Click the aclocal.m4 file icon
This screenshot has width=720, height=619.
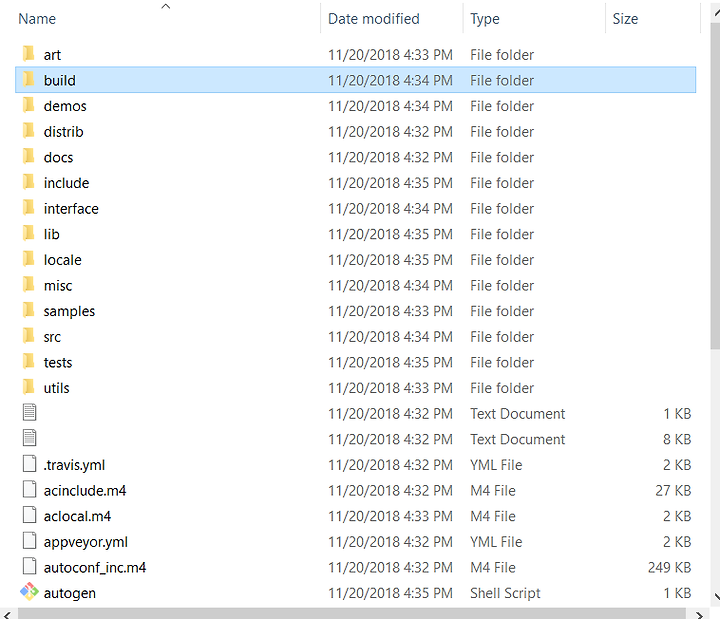[29, 515]
